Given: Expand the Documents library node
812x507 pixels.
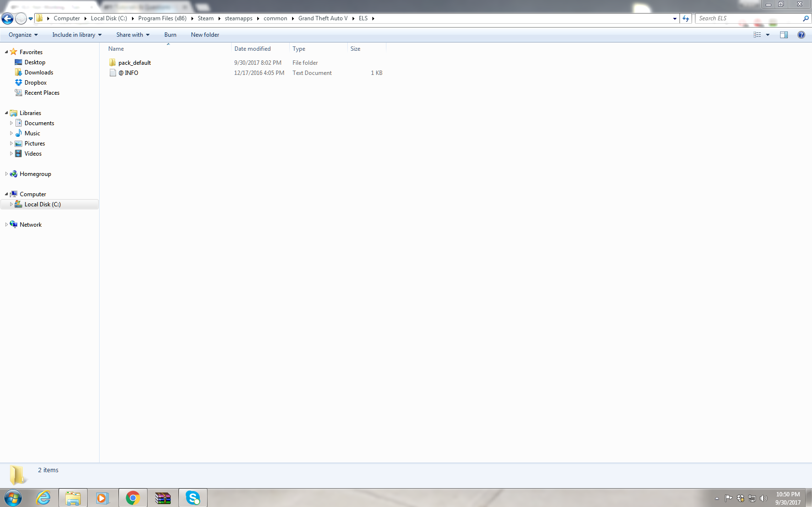Looking at the screenshot, I should 11,123.
